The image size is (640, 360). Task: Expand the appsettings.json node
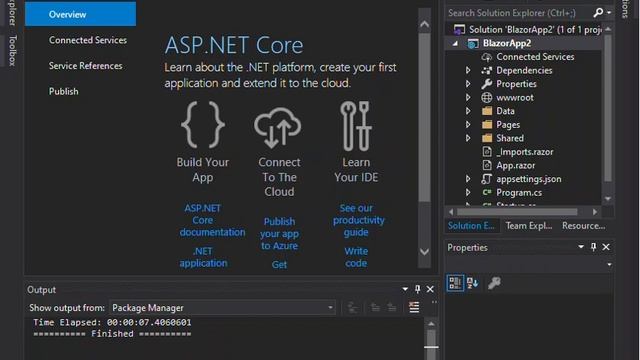(x=468, y=179)
